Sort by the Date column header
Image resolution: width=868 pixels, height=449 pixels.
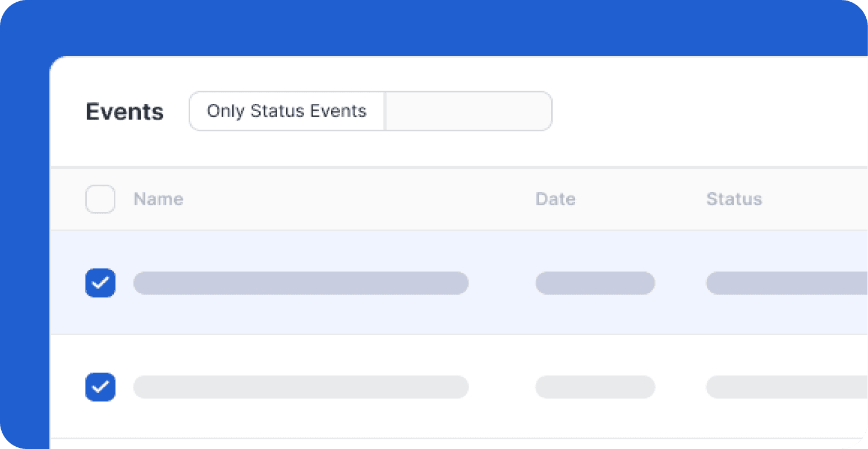555,199
